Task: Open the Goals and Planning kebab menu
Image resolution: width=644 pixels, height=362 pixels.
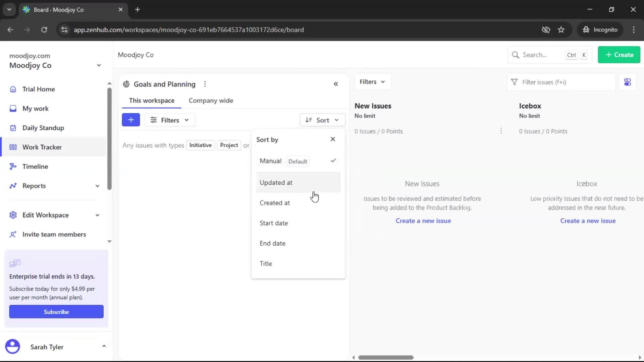Action: [205, 84]
